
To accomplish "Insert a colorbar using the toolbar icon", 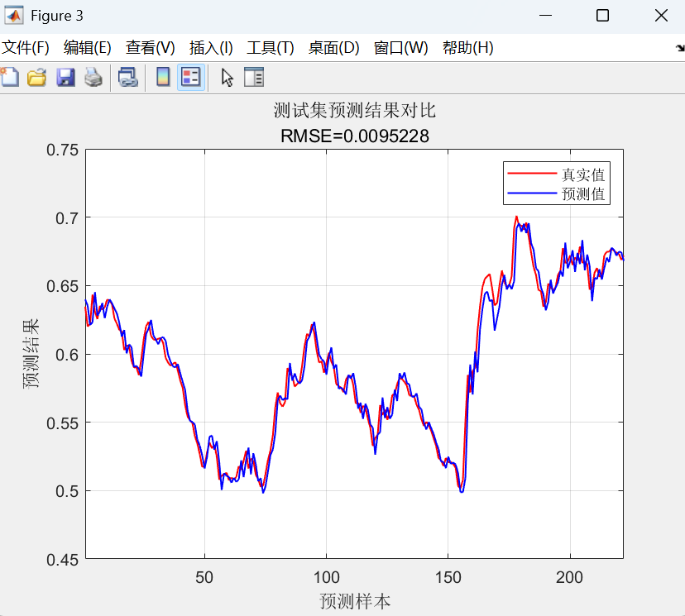I will coord(163,77).
